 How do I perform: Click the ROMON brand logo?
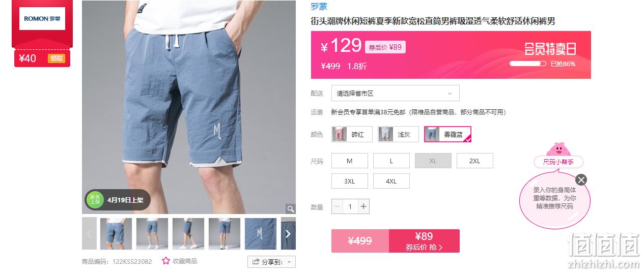pos(42,19)
